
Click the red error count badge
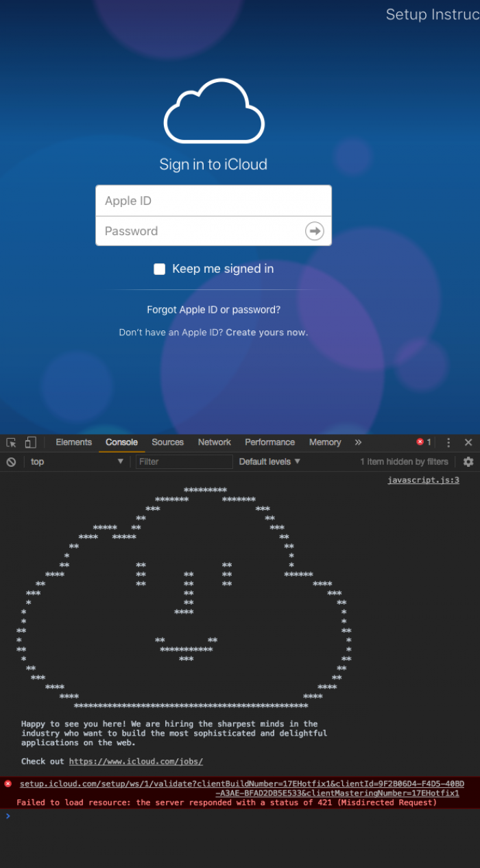tap(424, 442)
